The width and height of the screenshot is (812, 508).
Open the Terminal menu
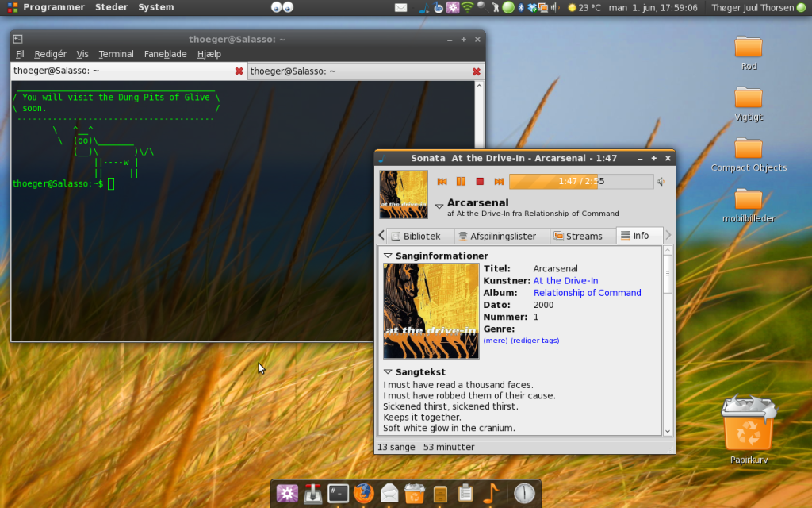(x=116, y=54)
